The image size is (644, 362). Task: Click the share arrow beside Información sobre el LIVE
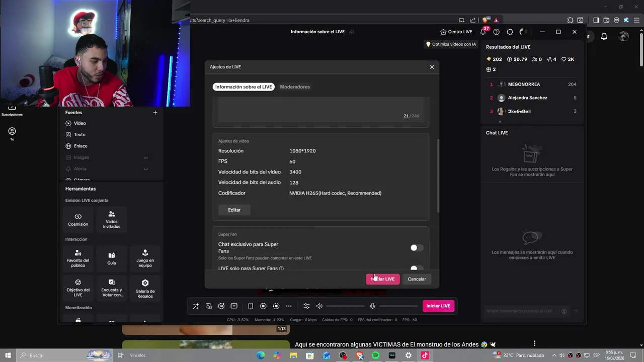click(x=352, y=32)
